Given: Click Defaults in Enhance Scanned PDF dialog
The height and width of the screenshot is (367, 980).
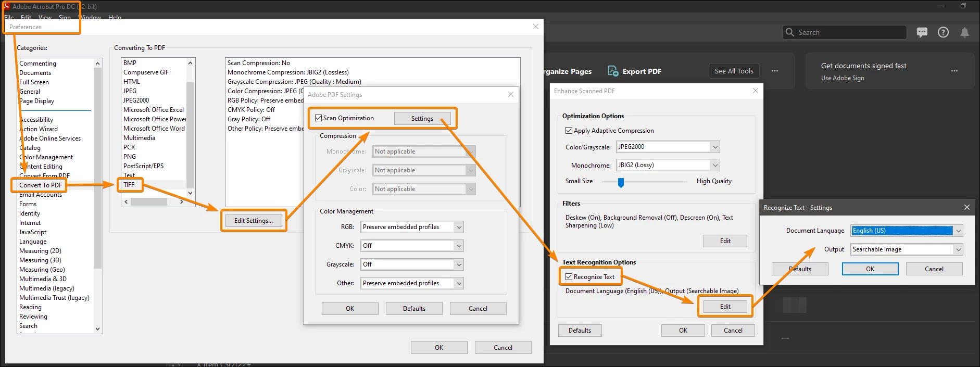Looking at the screenshot, I should [x=580, y=331].
